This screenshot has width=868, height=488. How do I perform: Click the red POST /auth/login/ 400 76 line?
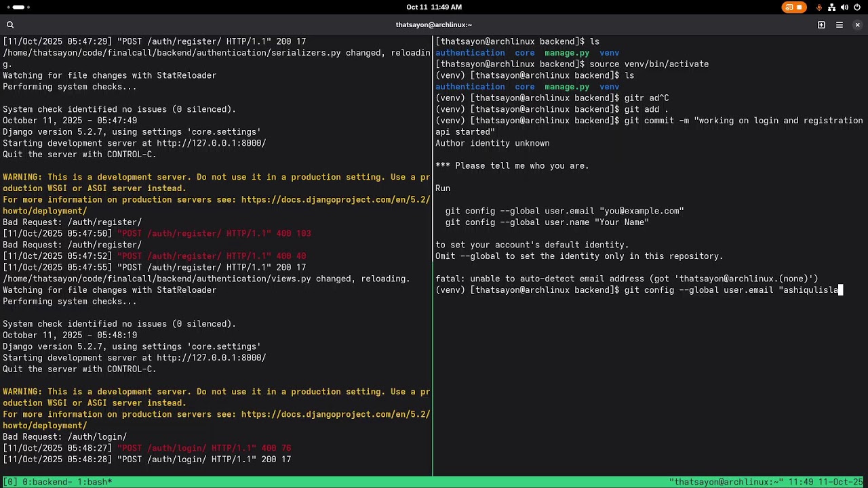coord(147,449)
